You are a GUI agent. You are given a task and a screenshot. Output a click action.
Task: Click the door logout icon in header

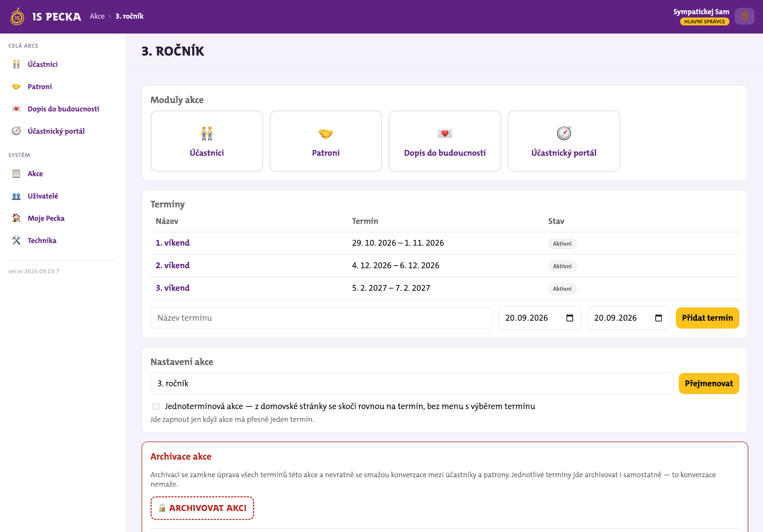[744, 16]
